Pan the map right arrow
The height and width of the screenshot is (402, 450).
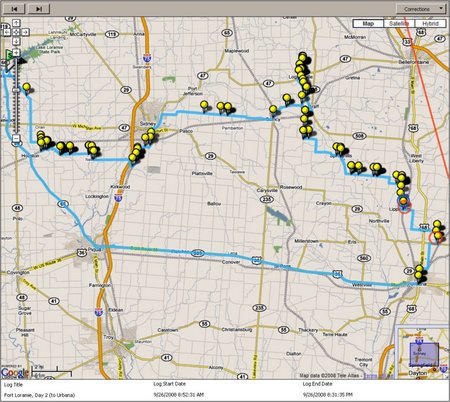click(x=25, y=32)
